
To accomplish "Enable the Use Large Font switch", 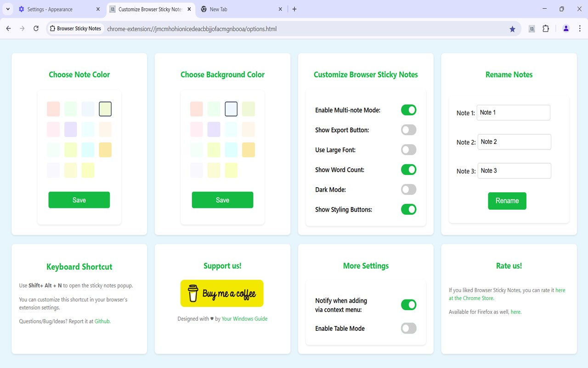I will [x=408, y=149].
